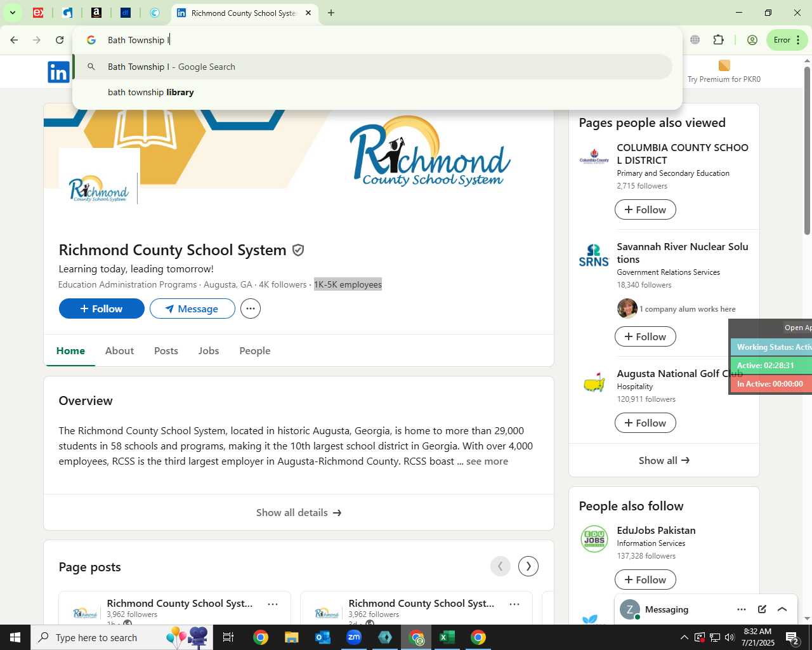Open Columbia County School District logo
Image resolution: width=812 pixels, height=650 pixels.
tap(594, 157)
